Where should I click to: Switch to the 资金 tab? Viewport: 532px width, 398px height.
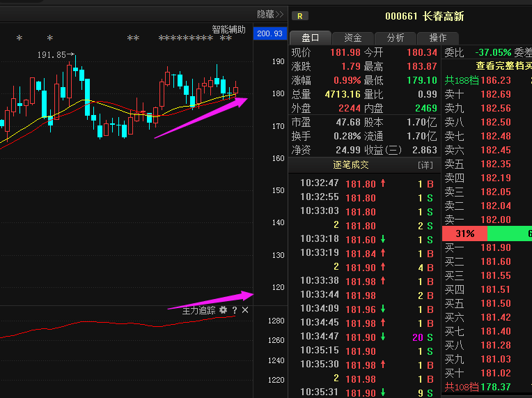(x=353, y=38)
